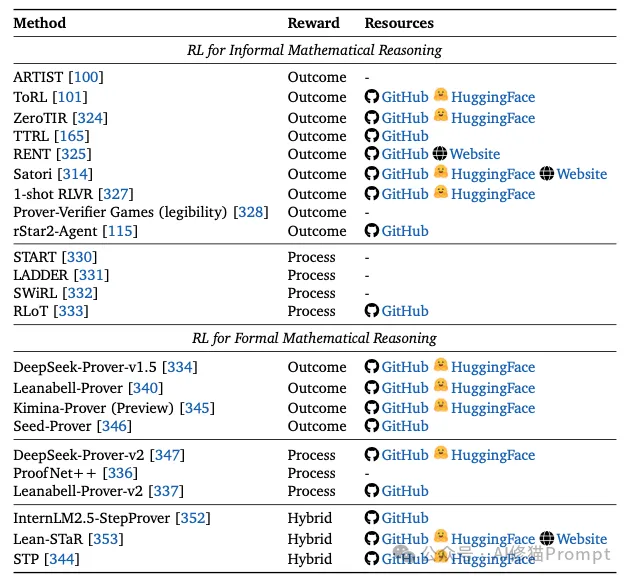Open the HuggingFace link for 1-shot RLVR
629x579 pixels.
point(492,194)
